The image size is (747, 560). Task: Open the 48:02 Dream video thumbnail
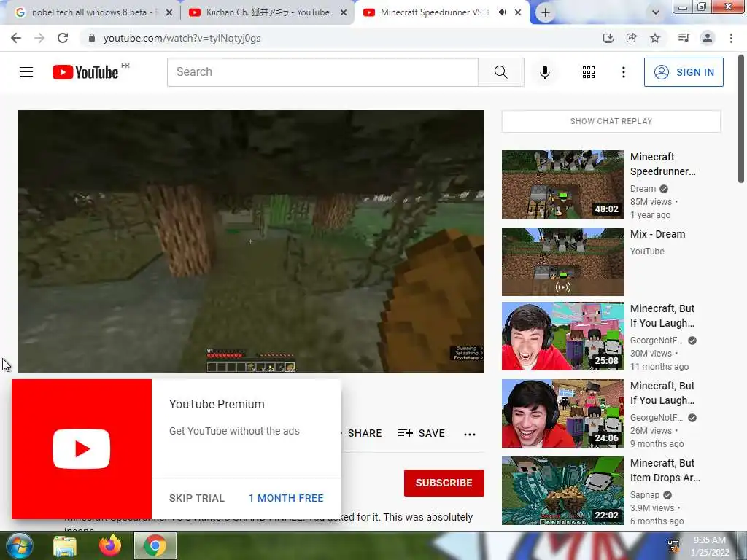562,184
